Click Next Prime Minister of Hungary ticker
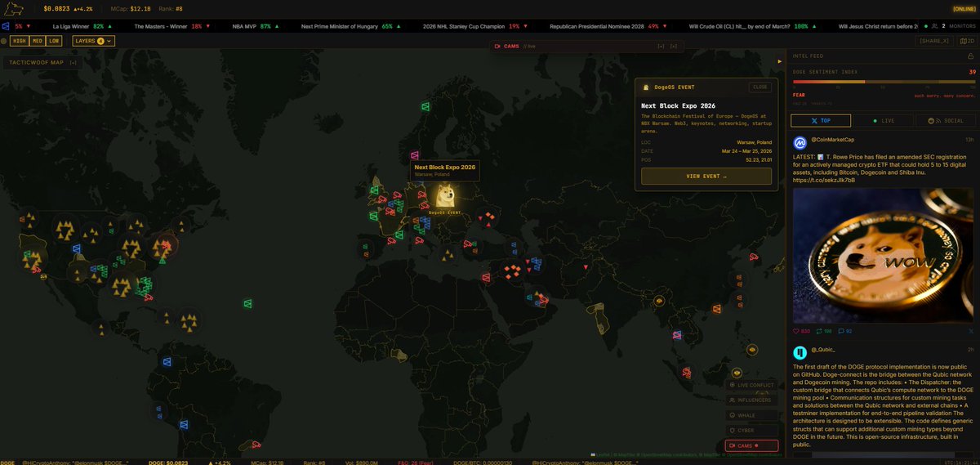980x465 pixels. (351, 26)
